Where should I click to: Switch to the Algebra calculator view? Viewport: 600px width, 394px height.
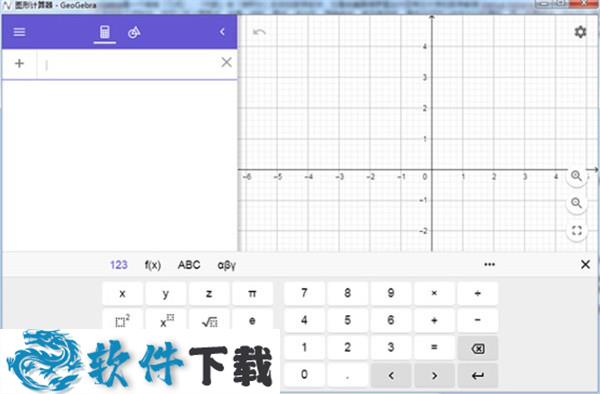tap(105, 32)
